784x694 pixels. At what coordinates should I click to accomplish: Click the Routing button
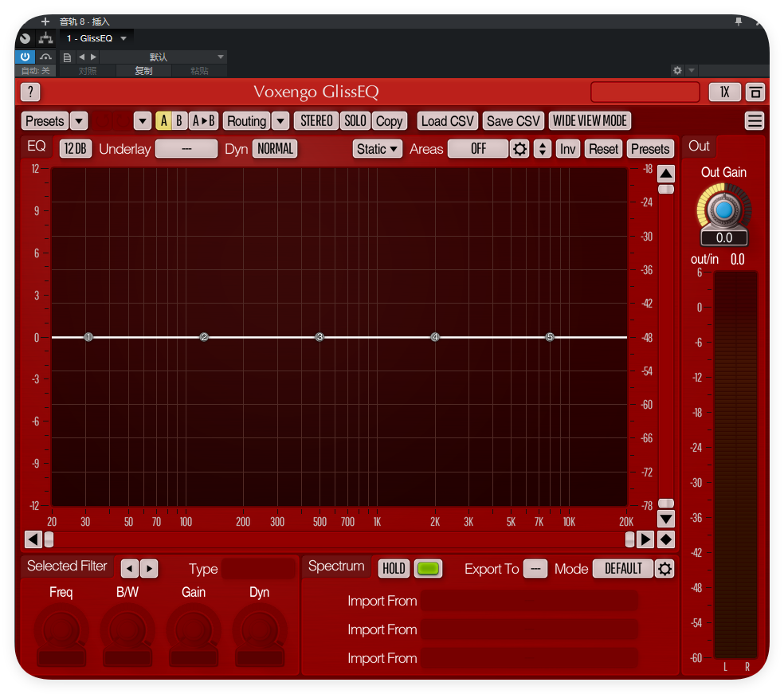pyautogui.click(x=246, y=121)
